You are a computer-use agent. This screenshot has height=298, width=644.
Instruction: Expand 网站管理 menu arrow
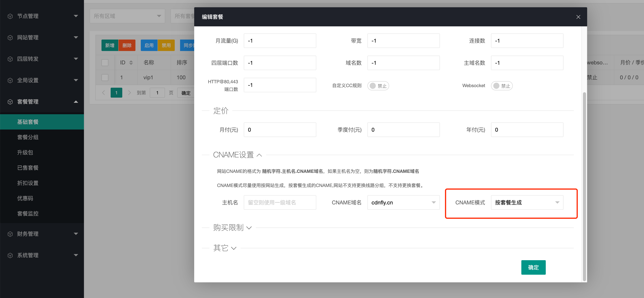76,37
